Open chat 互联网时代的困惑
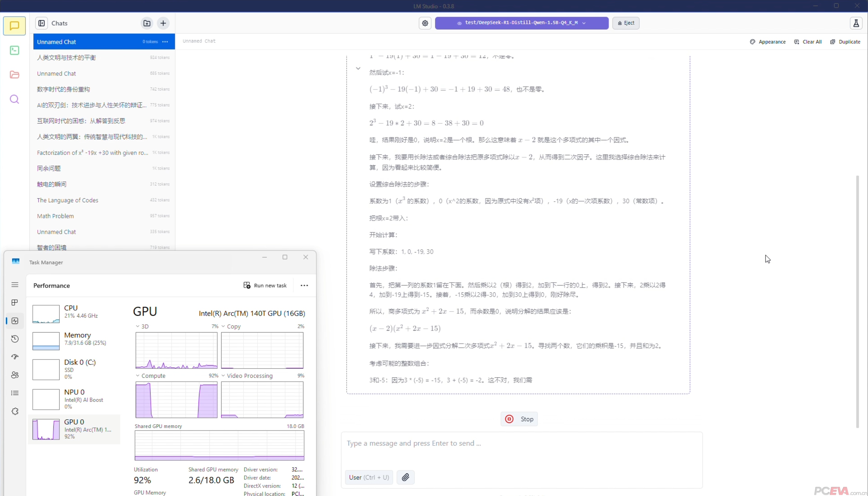Screen dimensions: 868x496 pos(104,121)
